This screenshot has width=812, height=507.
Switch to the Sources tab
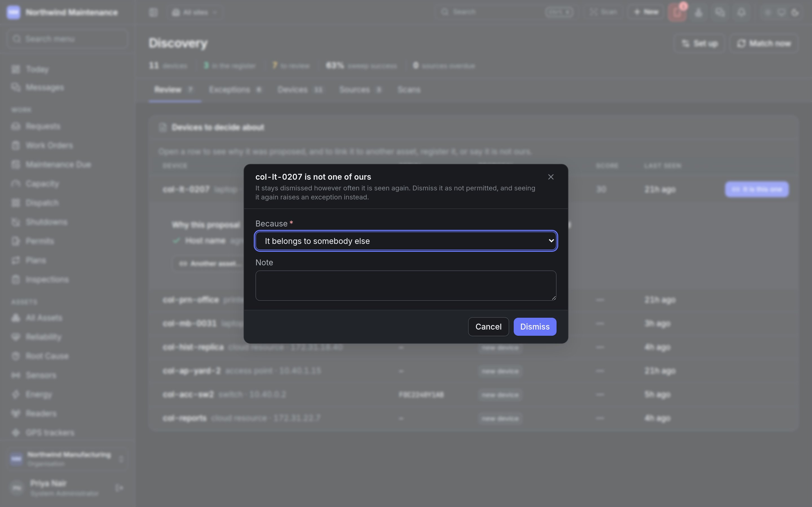360,90
